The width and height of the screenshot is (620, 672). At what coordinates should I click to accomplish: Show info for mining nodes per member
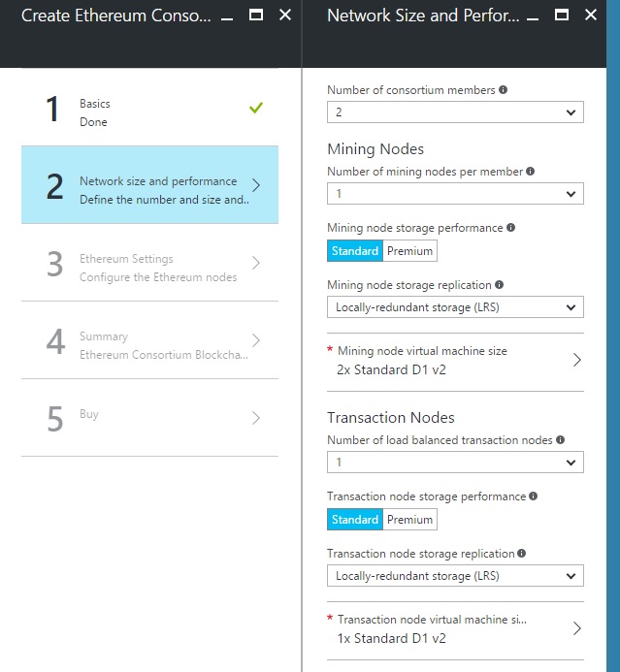pyautogui.click(x=531, y=171)
